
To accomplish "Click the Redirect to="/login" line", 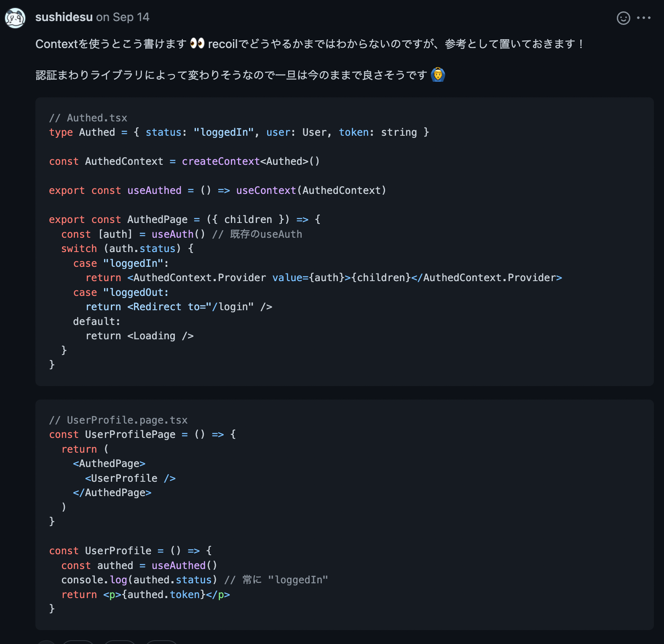I will coord(179,307).
